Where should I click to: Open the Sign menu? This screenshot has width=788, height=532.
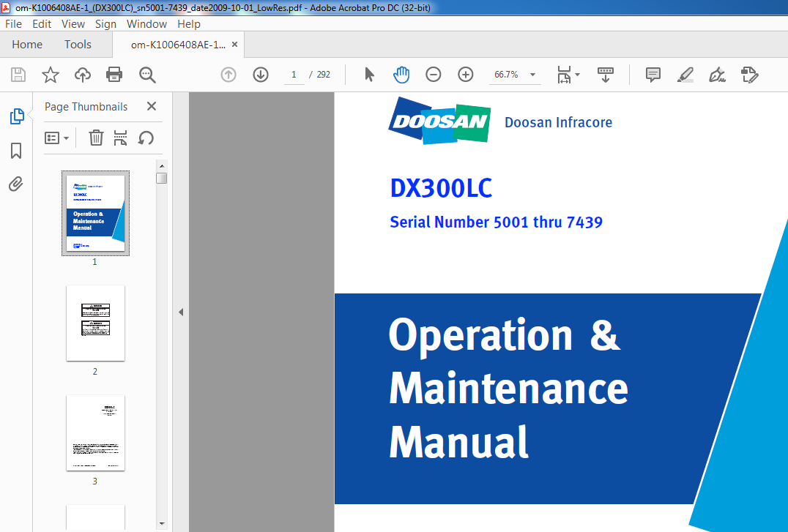point(105,24)
